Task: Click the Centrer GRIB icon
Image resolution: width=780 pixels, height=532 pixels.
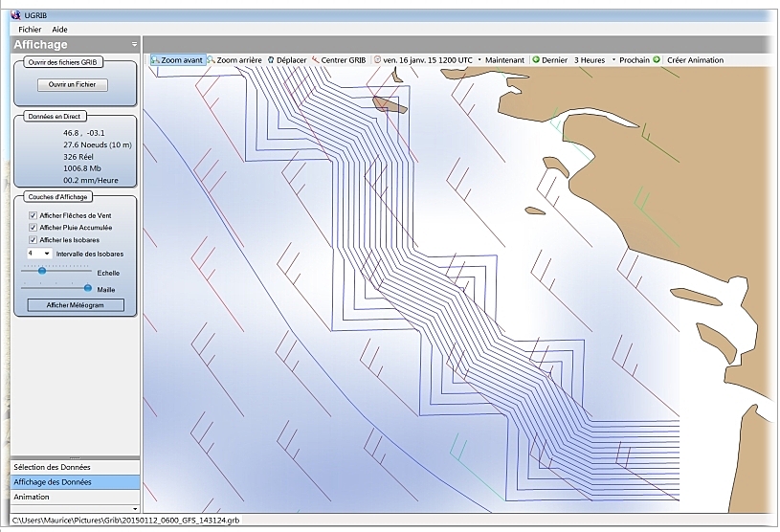Action: tap(315, 60)
